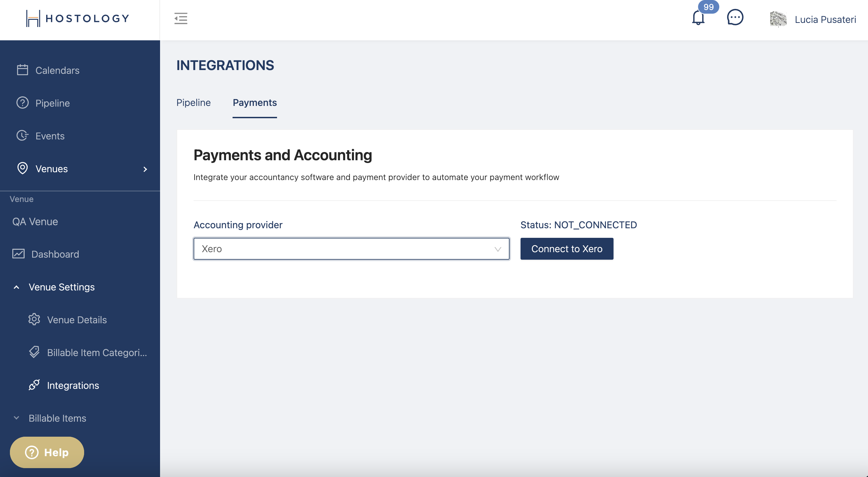This screenshot has height=477, width=868.
Task: Expand the Venues submenu arrow
Action: point(145,169)
